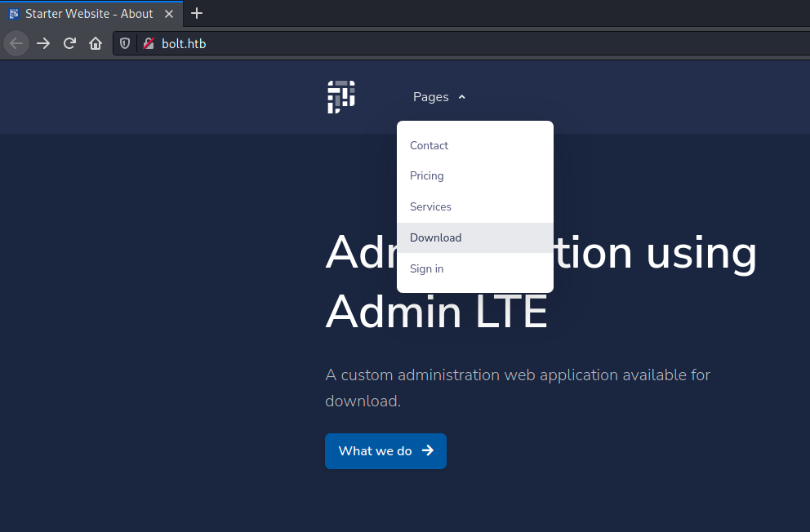
Task: Click the Admin LTE heading text
Action: click(x=437, y=312)
